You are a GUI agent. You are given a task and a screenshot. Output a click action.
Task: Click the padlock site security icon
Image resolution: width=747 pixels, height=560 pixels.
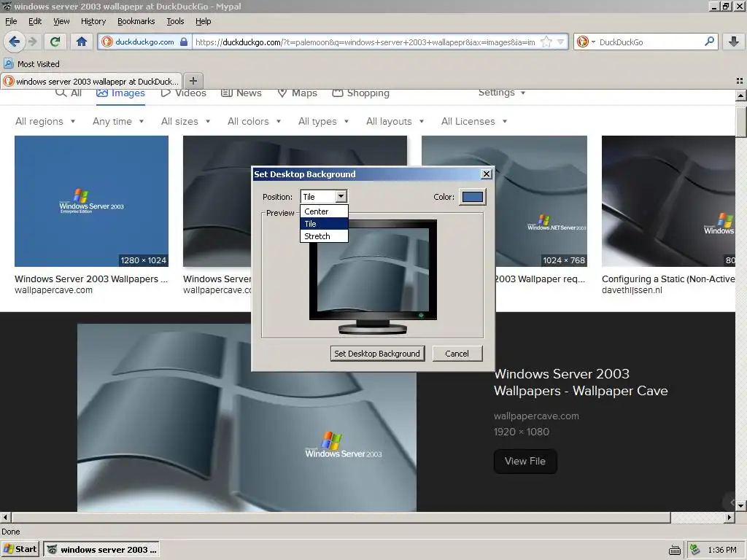click(x=184, y=42)
